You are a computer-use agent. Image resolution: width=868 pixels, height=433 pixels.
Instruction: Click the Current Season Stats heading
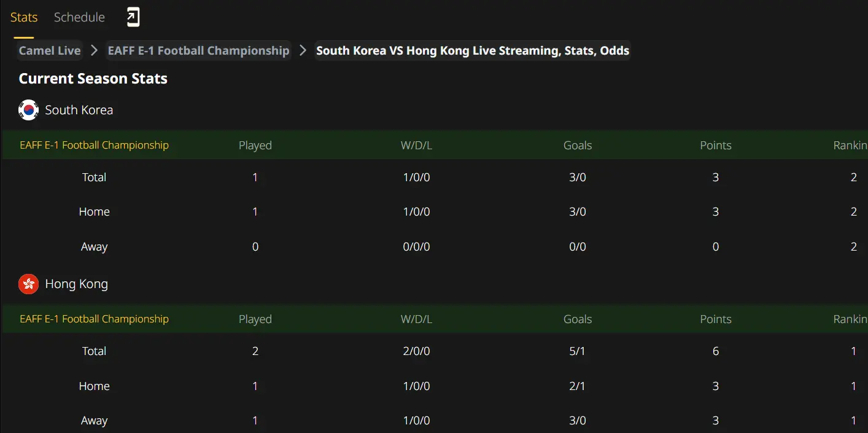(93, 79)
